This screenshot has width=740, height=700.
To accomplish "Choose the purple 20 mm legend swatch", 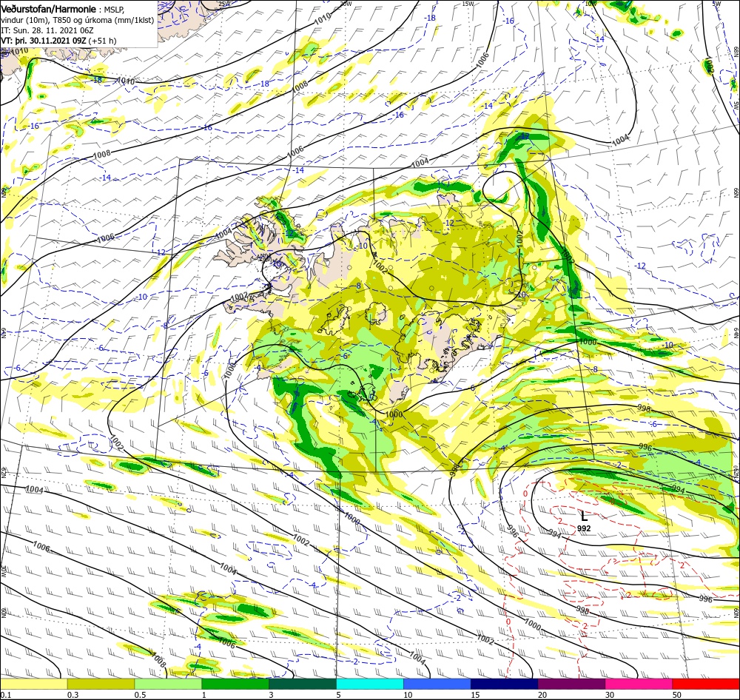I will (x=571, y=684).
